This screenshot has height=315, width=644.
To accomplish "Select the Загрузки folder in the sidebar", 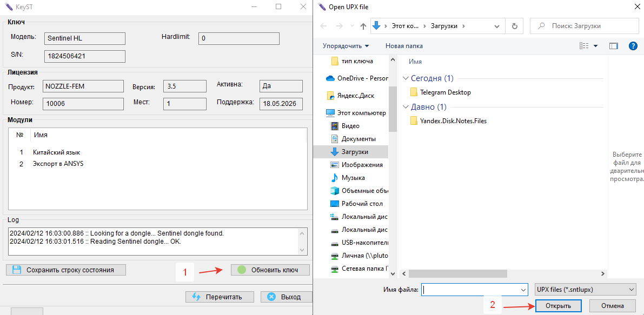I will coord(351,152).
